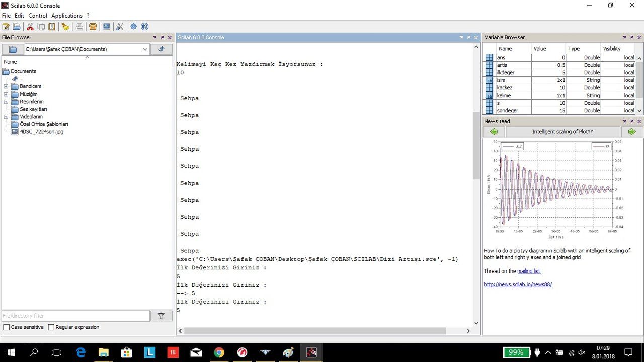
Task: Open the news.scilab.io/news88 link
Action: [518, 284]
